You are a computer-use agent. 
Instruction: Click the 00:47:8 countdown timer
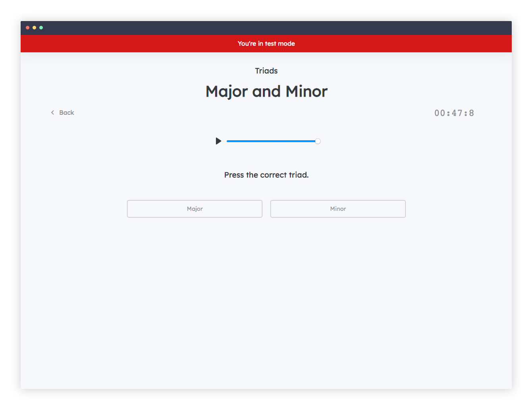454,113
